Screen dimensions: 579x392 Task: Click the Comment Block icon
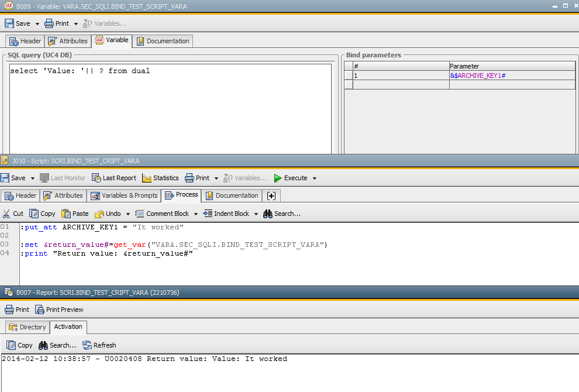coord(140,214)
